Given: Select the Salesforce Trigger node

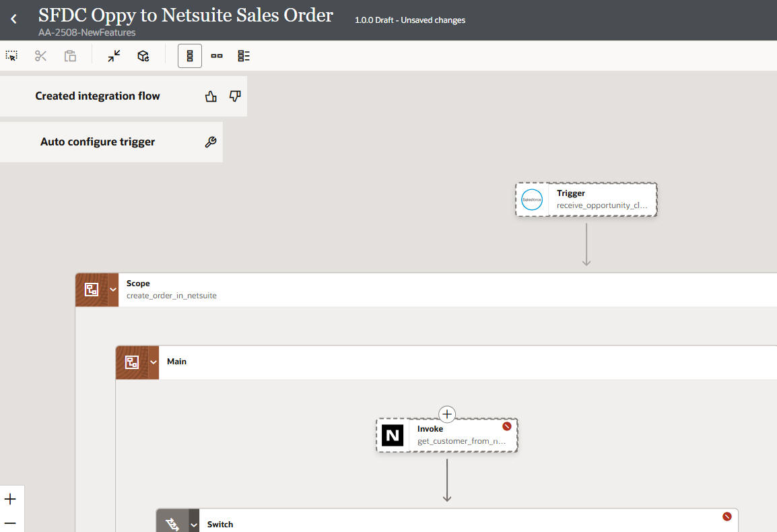Looking at the screenshot, I should pos(586,199).
